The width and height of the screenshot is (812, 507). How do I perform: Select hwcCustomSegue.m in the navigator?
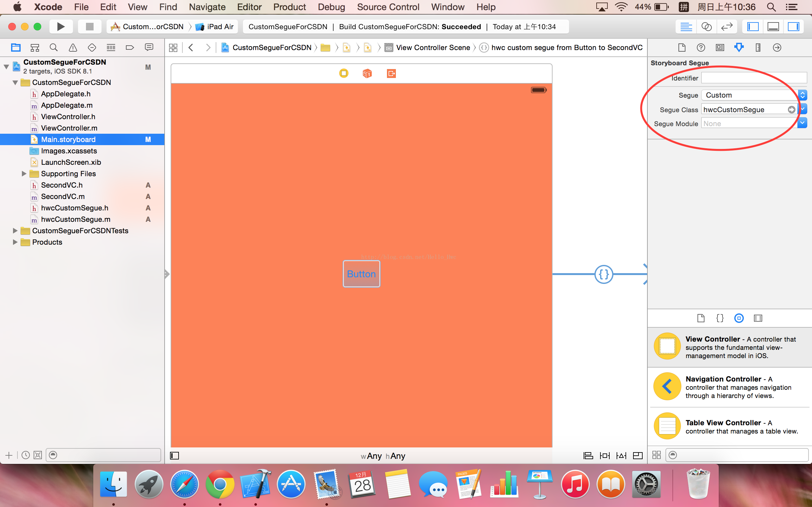[x=75, y=219]
